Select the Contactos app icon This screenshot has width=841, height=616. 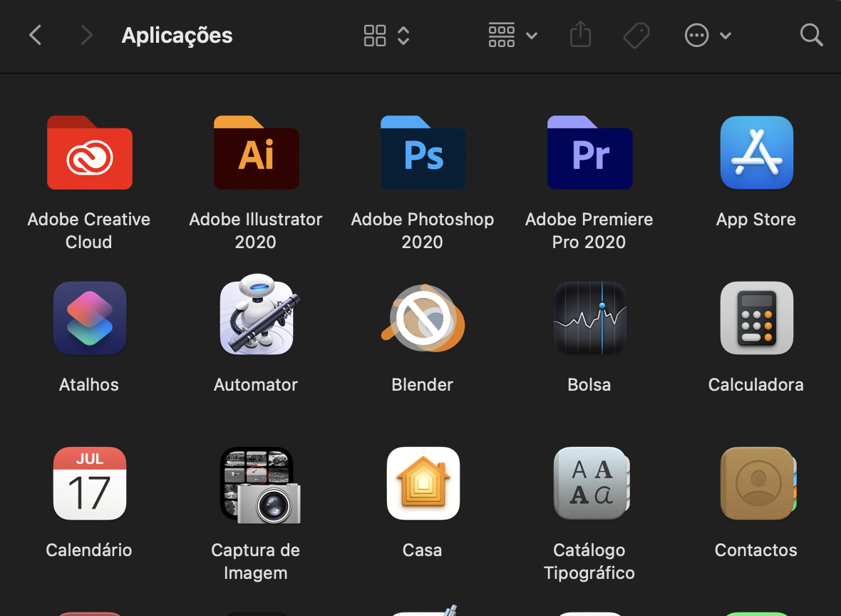click(x=758, y=483)
